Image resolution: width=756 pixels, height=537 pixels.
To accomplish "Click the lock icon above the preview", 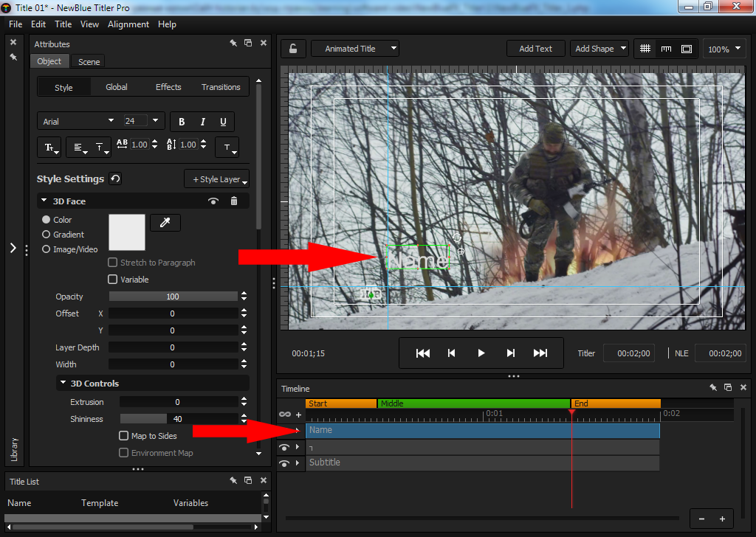I will point(293,49).
